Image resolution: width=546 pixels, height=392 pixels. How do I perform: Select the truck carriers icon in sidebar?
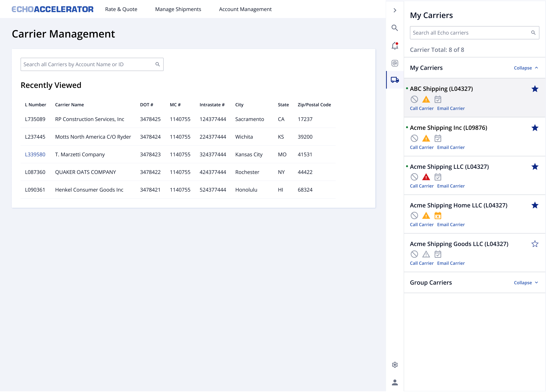(395, 80)
